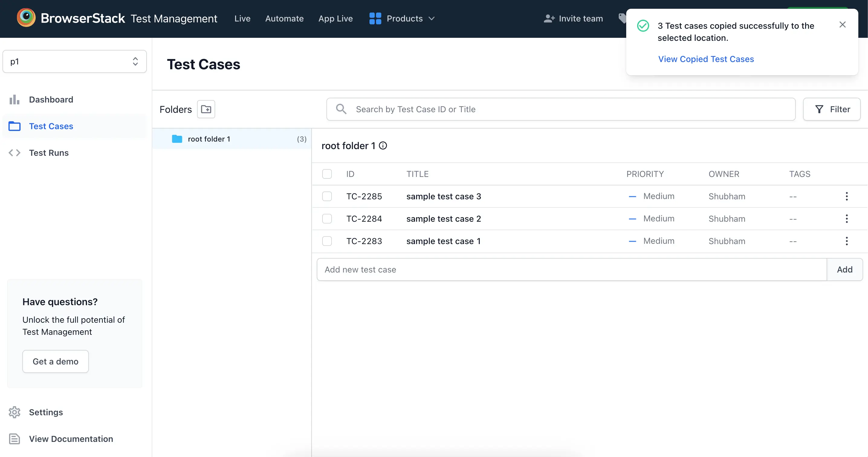Go to Dashboard in sidebar
Viewport: 868px width, 457px height.
tap(51, 100)
